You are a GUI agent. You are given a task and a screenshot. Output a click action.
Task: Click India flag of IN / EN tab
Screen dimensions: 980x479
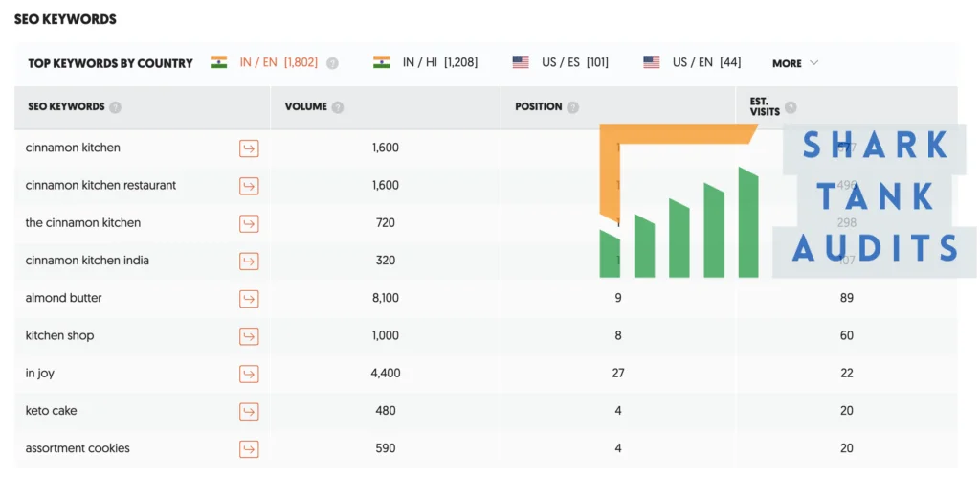click(219, 62)
